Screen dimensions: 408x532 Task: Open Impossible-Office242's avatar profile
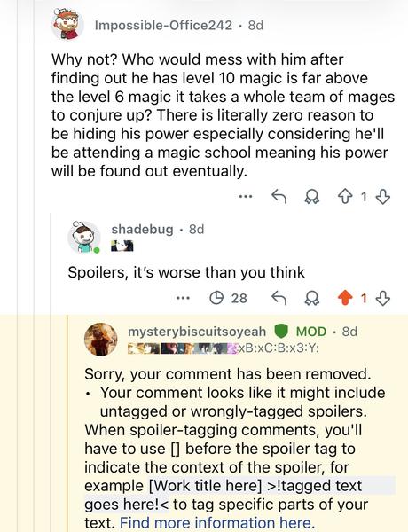point(67,25)
